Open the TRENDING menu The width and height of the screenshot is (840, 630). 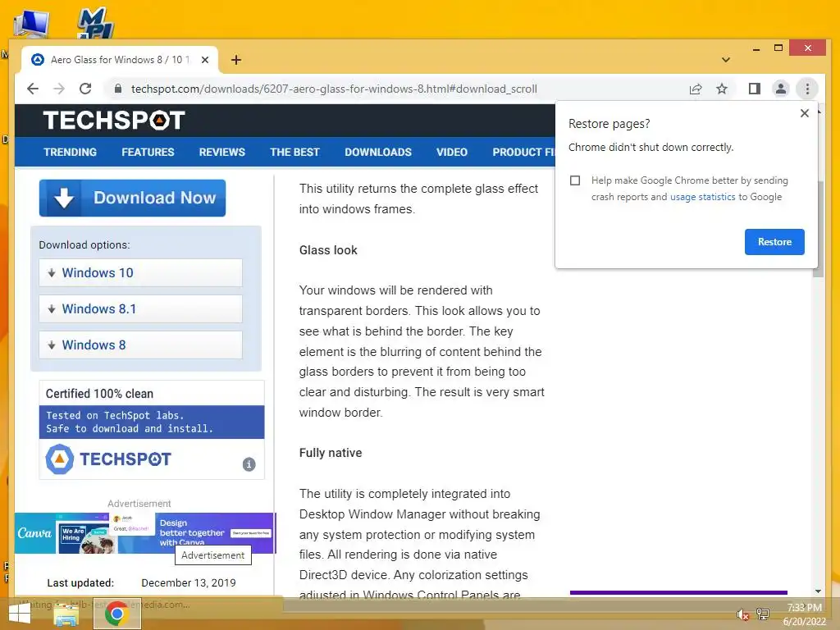71,152
